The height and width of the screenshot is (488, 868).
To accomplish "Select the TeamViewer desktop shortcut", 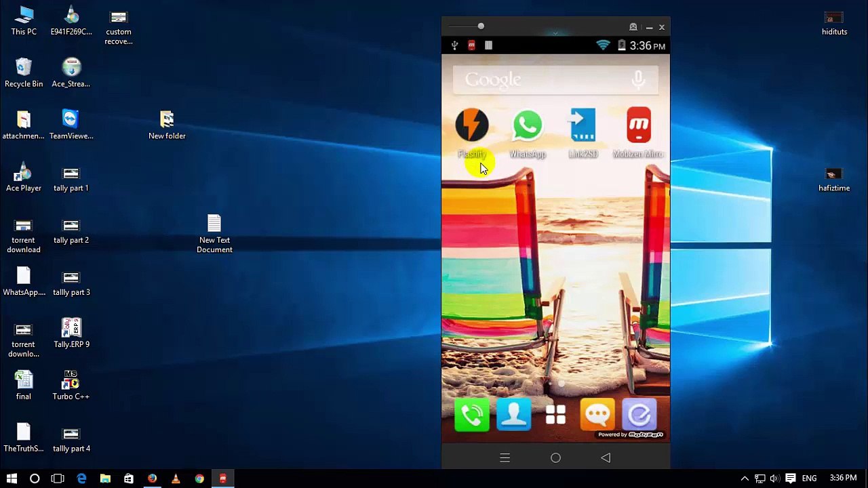I will (x=71, y=125).
